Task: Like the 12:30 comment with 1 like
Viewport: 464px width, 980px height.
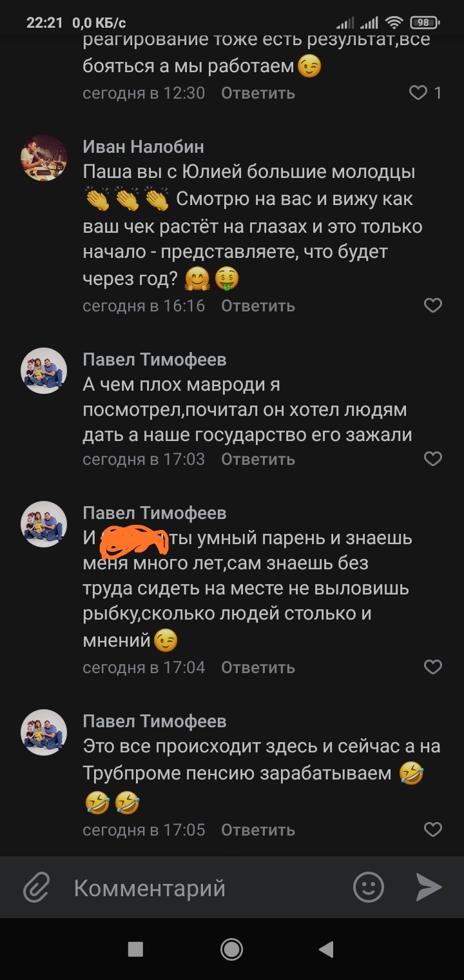Action: tap(419, 93)
